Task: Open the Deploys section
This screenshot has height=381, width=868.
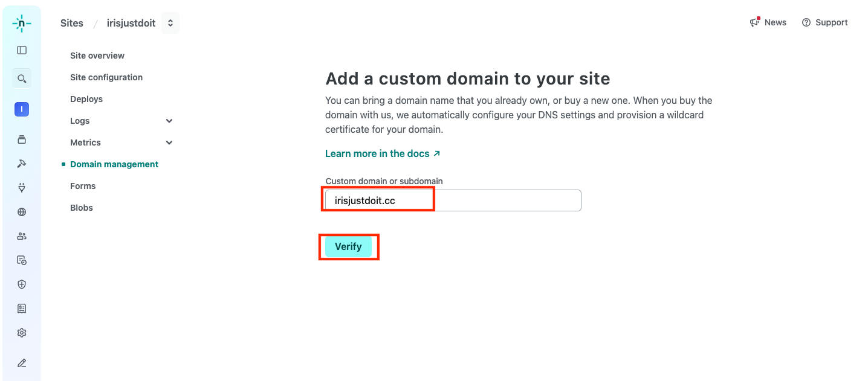Action: pos(86,99)
